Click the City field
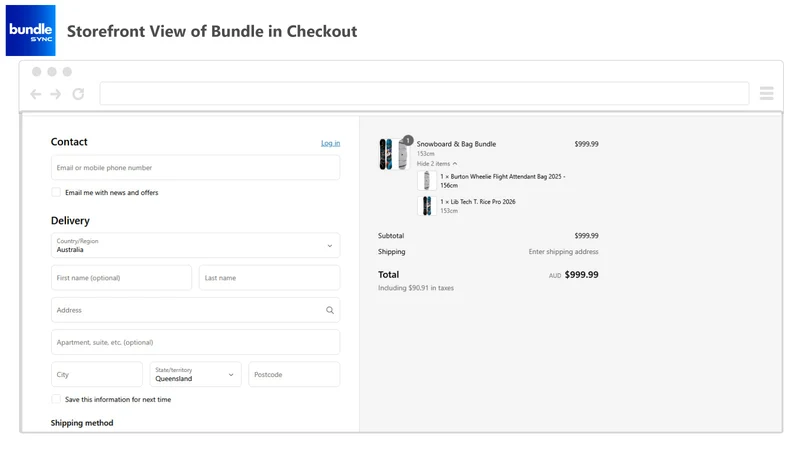The height and width of the screenshot is (450, 800). (x=97, y=374)
